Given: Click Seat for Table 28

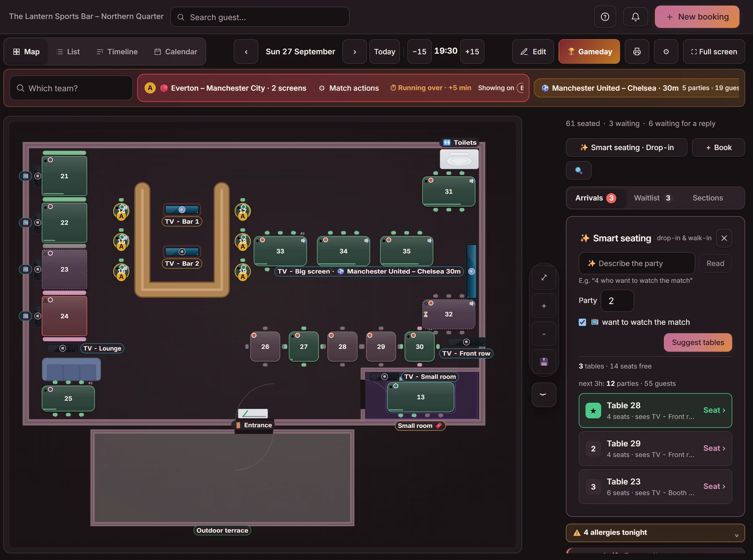Looking at the screenshot, I should coord(714,410).
